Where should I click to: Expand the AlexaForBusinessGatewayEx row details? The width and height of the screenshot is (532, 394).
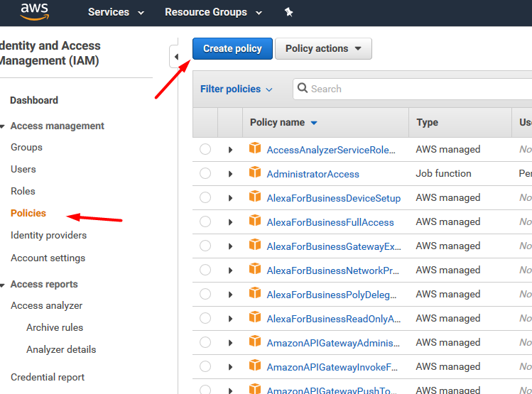[x=230, y=246]
